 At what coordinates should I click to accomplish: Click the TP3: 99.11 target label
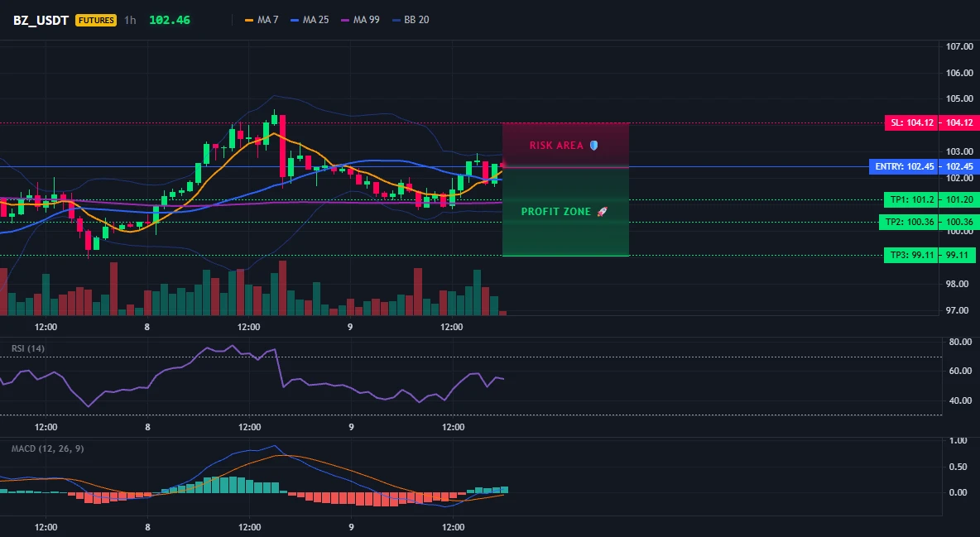coord(912,255)
